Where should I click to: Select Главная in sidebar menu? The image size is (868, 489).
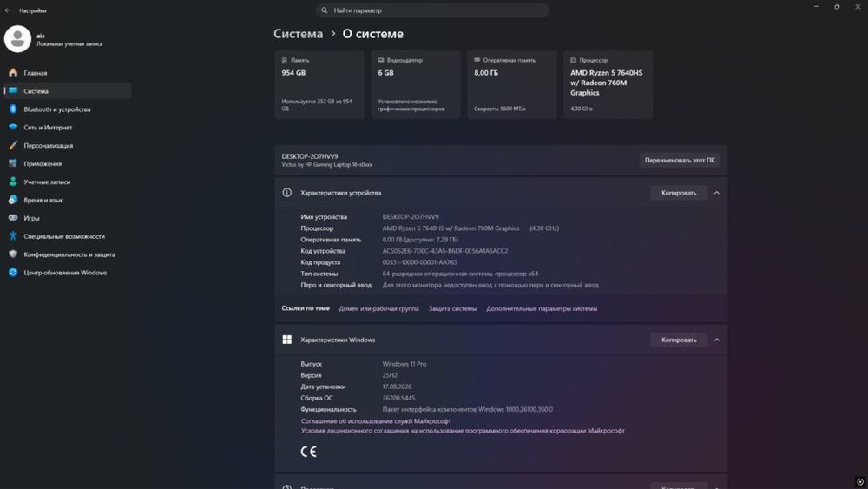(x=68, y=73)
